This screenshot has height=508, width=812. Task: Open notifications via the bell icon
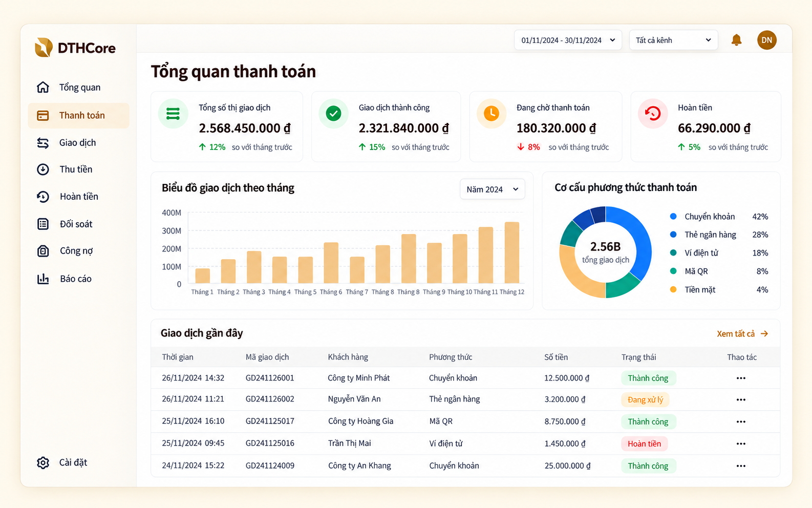tap(736, 40)
